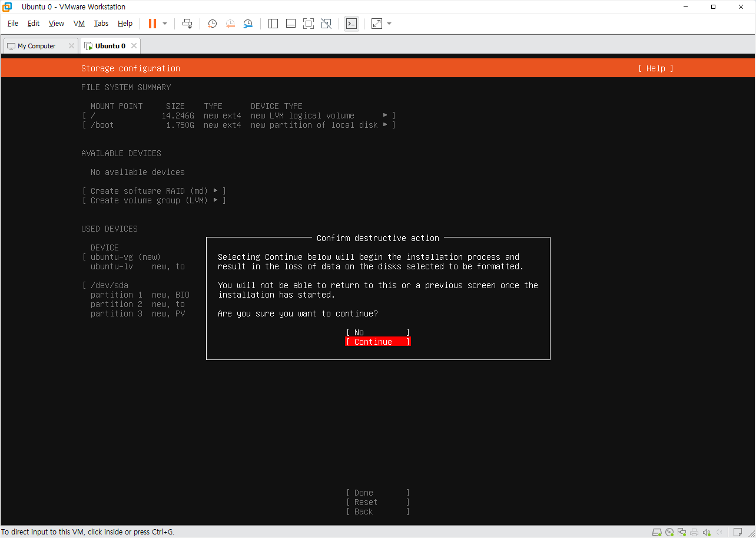Image resolution: width=756 pixels, height=538 pixels.
Task: Take a snapshot of this VM
Action: point(213,24)
